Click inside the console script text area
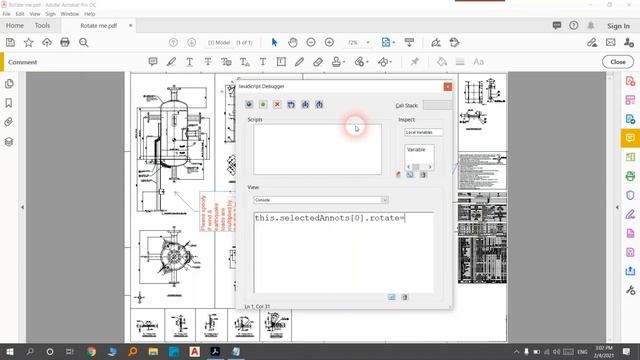The image size is (640, 360). (x=344, y=252)
